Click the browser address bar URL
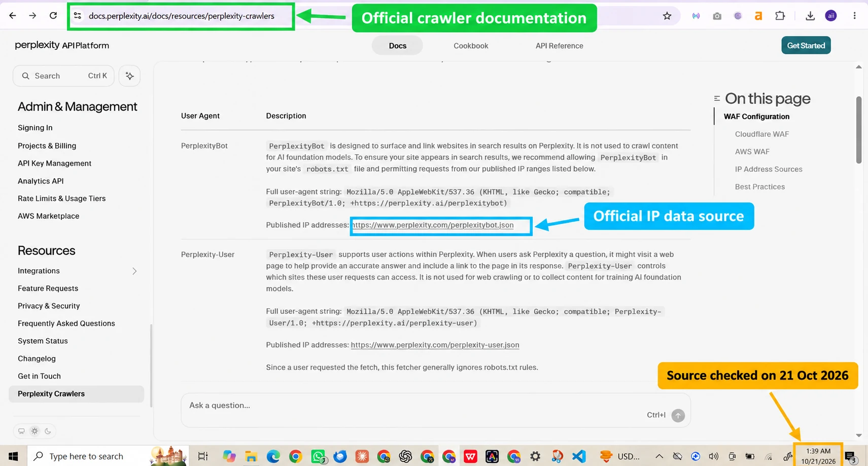 click(x=181, y=16)
